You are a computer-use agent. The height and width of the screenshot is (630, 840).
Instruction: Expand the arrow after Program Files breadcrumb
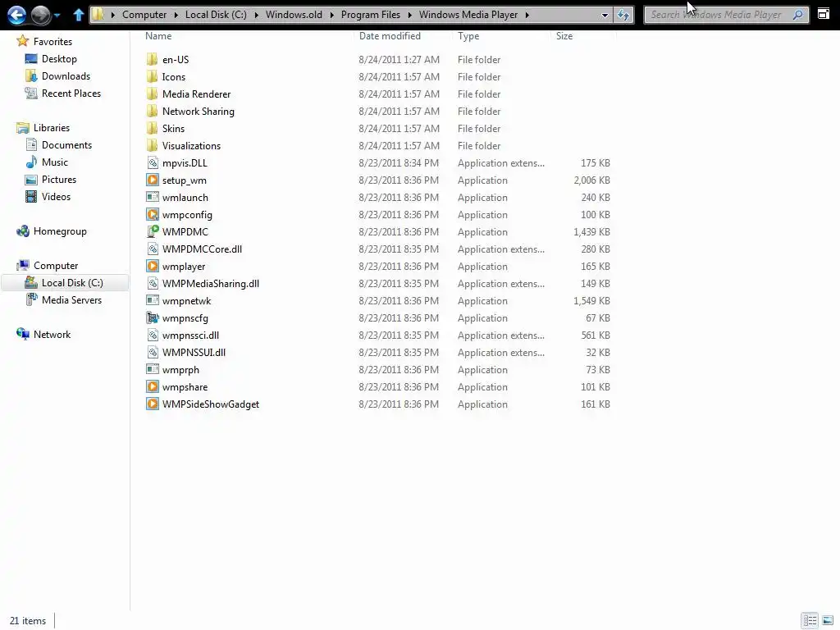pos(410,15)
